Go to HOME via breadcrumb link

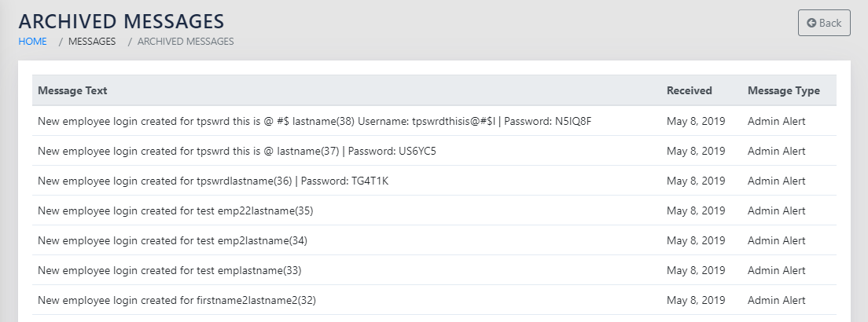pyautogui.click(x=33, y=42)
